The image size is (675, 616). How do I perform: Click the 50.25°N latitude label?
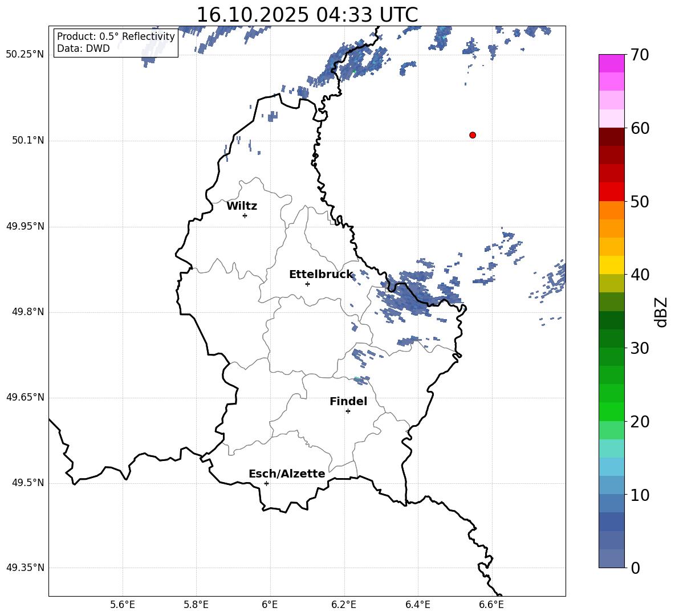pos(25,55)
